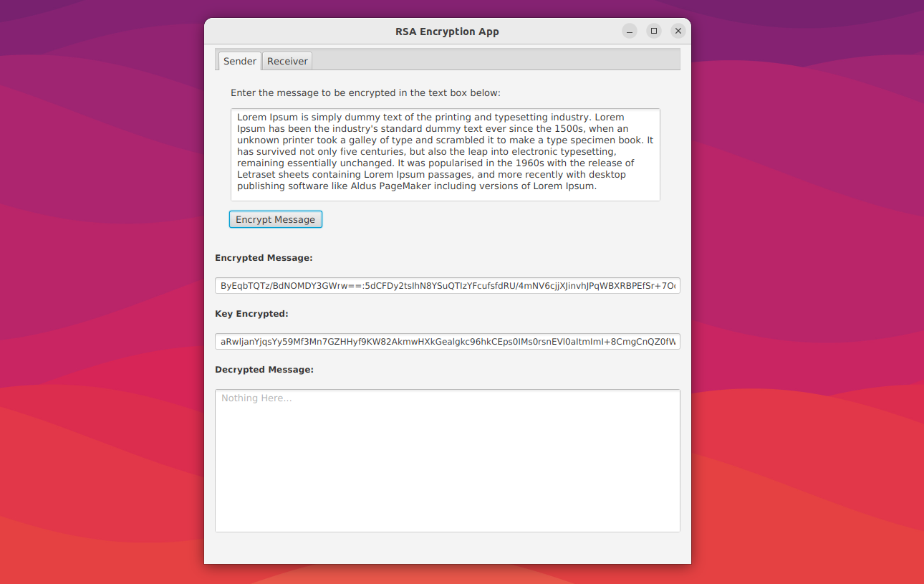
Task: Click the 'Encrypted Message:' label
Action: pyautogui.click(x=264, y=258)
